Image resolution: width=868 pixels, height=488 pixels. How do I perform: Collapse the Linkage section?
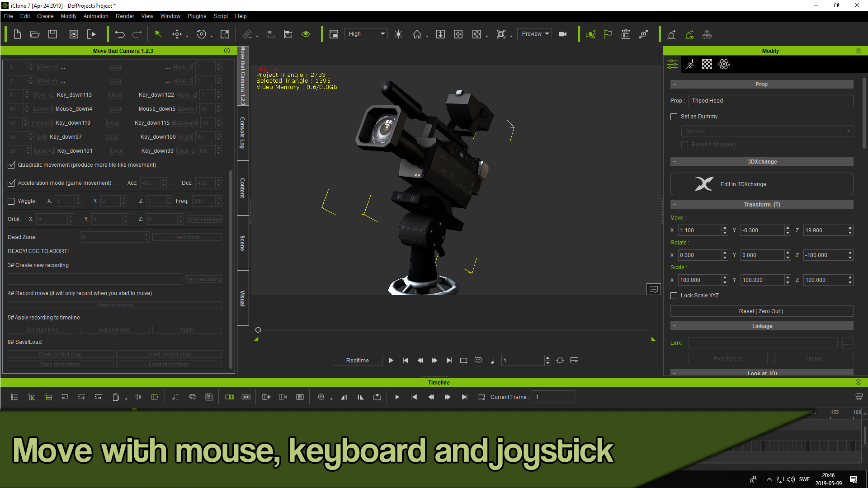[x=674, y=326]
